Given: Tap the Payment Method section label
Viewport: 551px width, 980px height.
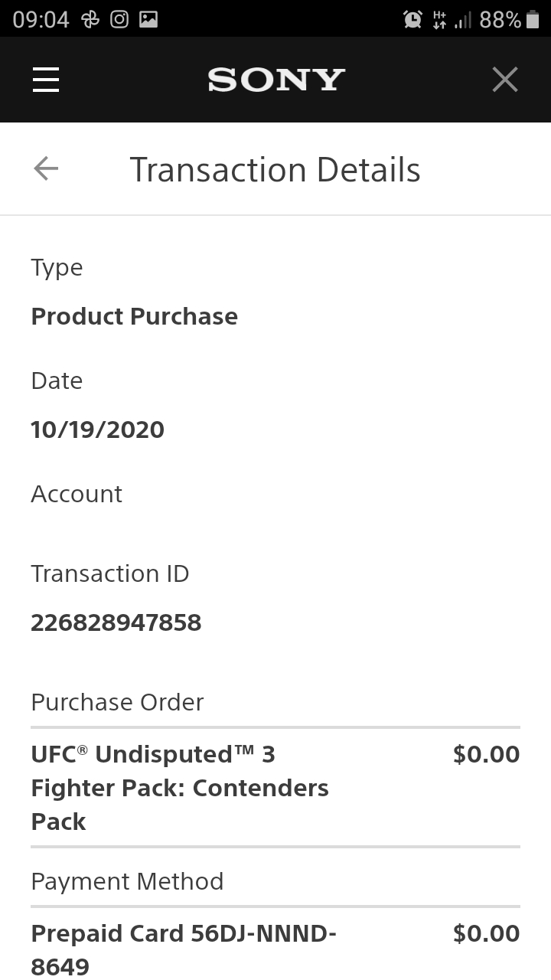Looking at the screenshot, I should coord(127,881).
